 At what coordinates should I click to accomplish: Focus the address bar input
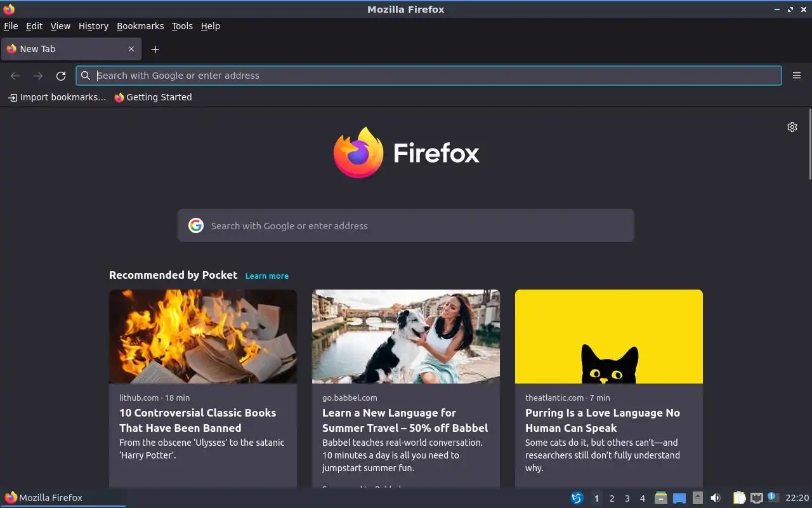click(429, 76)
